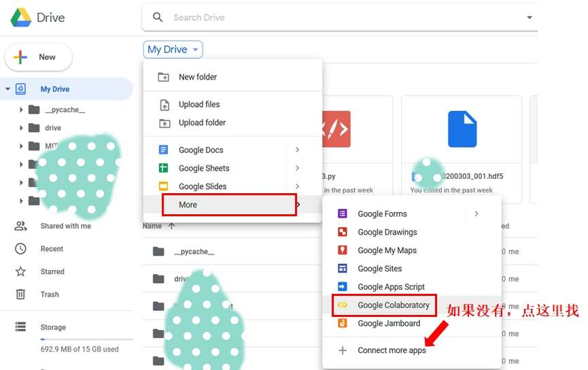Image resolution: width=588 pixels, height=370 pixels.
Task: Click the Upload files icon
Action: coord(165,105)
